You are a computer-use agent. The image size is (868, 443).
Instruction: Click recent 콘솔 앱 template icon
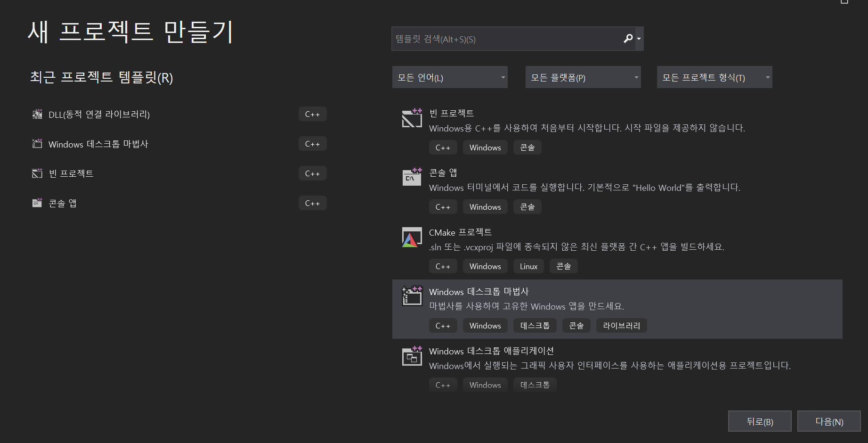[x=37, y=203]
